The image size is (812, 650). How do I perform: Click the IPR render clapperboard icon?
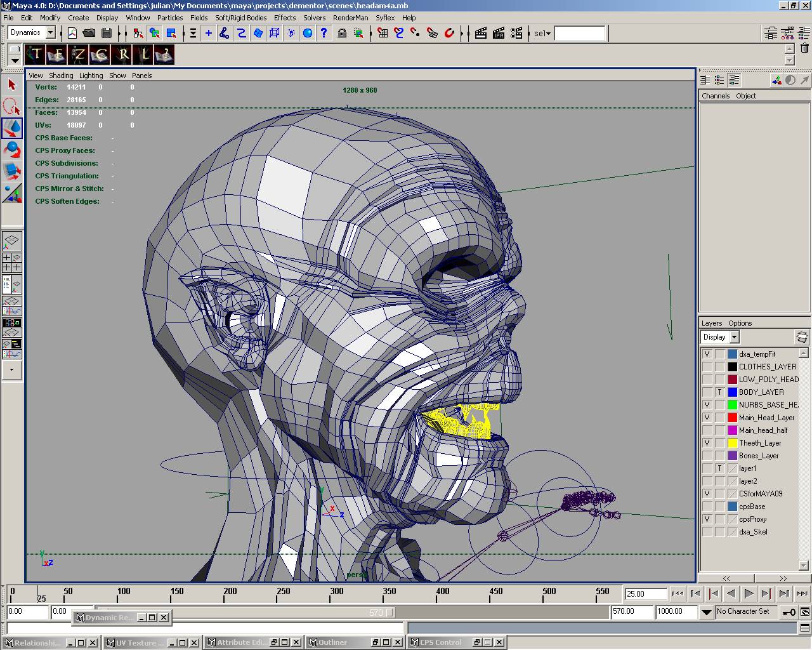click(499, 33)
